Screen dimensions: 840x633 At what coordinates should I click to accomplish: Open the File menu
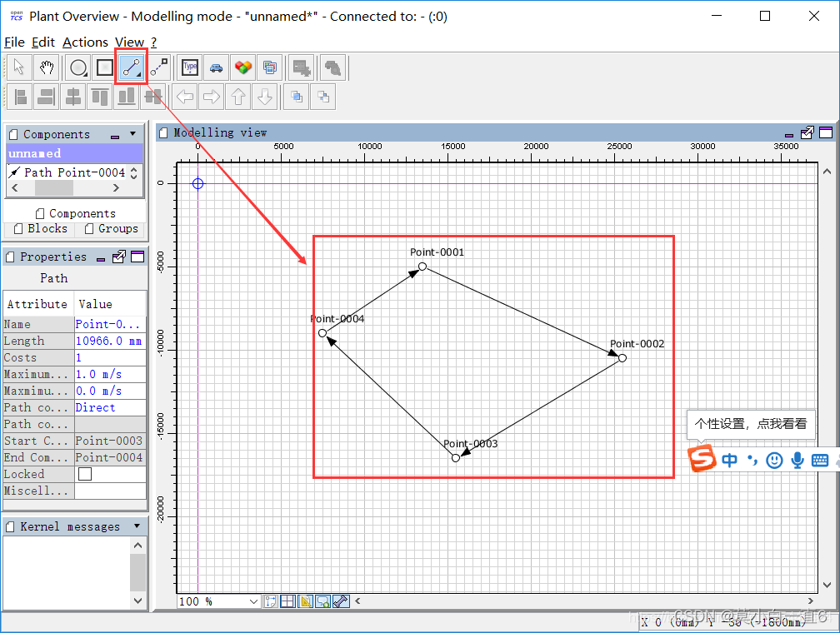[14, 42]
